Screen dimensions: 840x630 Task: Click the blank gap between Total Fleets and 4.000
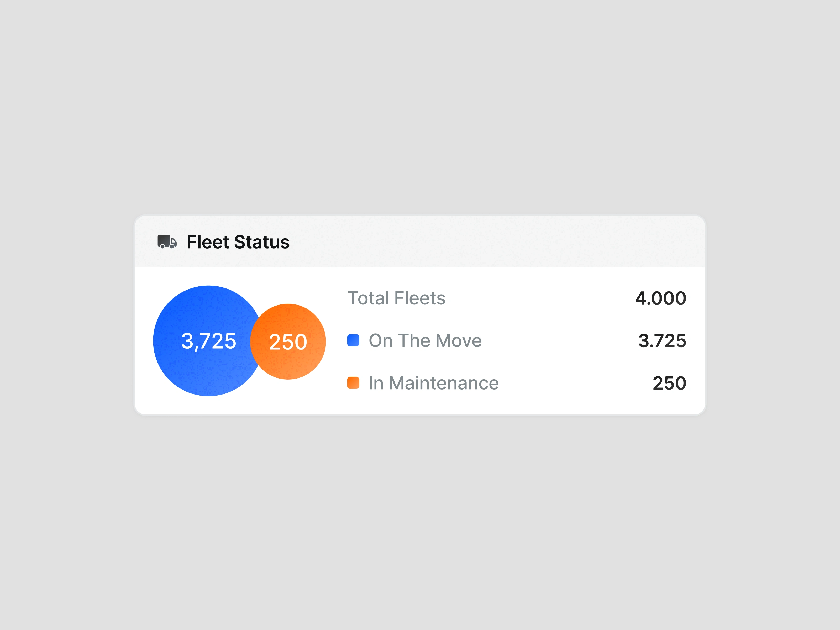click(x=539, y=298)
